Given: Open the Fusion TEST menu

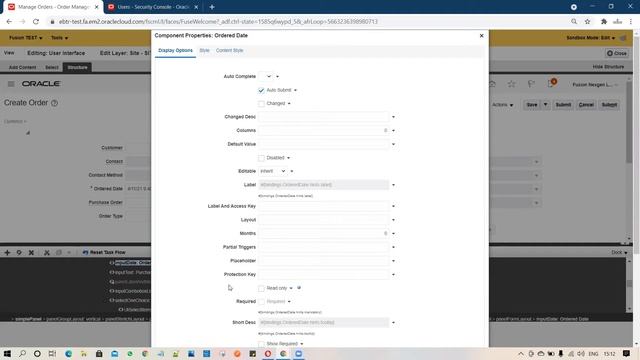Looking at the screenshot, I should point(25,38).
